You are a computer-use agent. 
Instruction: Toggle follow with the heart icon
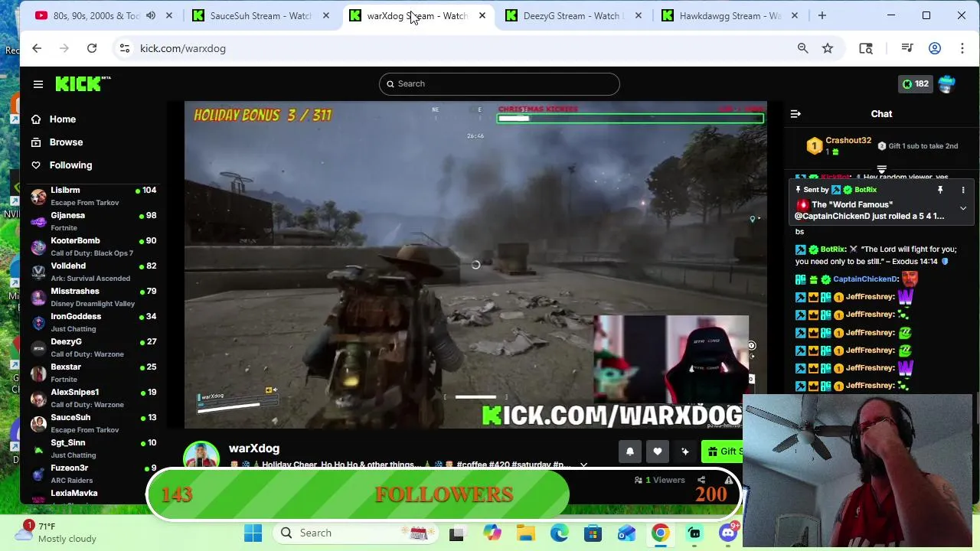point(657,452)
